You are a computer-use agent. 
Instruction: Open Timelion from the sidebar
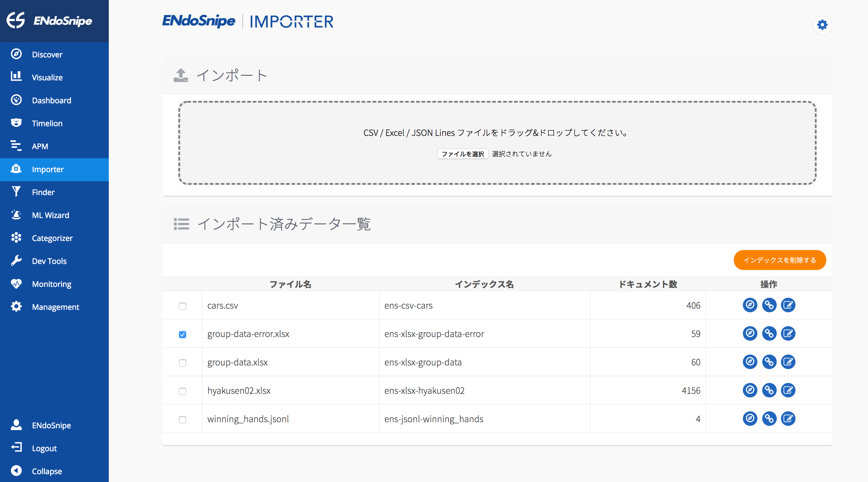54,123
